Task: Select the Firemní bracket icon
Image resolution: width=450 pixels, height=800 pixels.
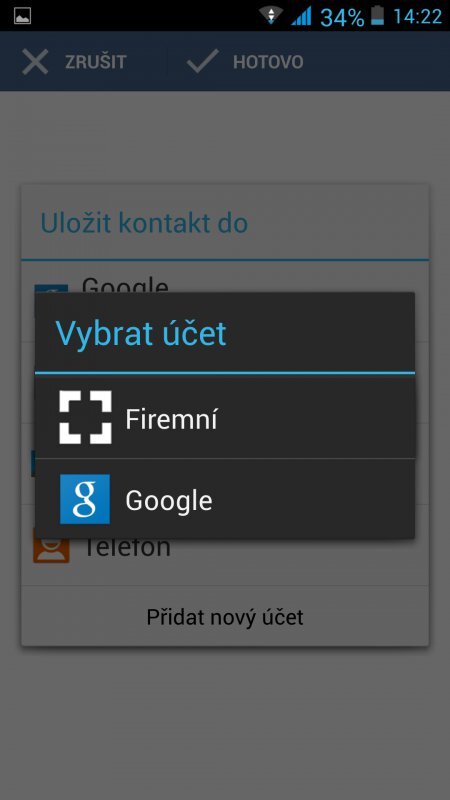Action: pyautogui.click(x=85, y=417)
